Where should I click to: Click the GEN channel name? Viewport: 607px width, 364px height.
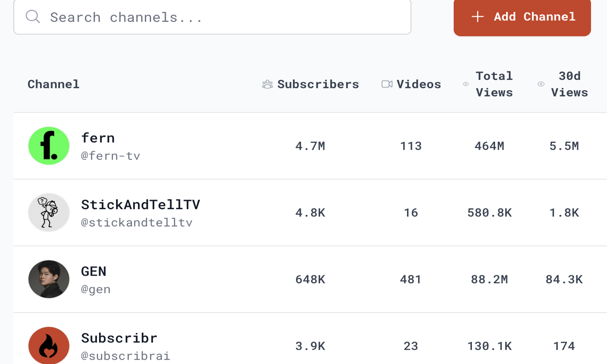pyautogui.click(x=94, y=271)
